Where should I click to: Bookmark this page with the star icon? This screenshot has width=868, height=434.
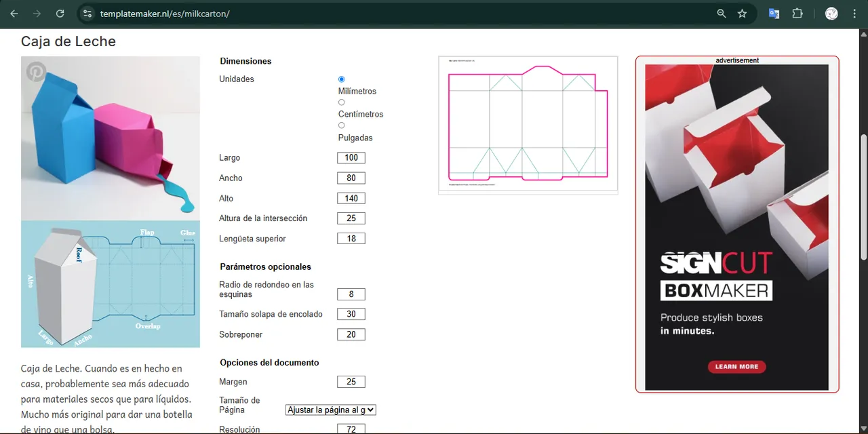[x=742, y=14]
